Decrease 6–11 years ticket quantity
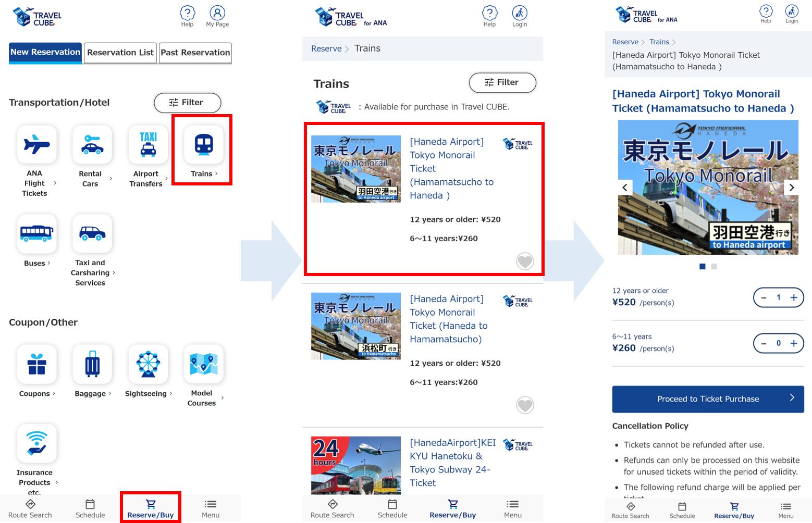The image size is (812, 523). (x=764, y=343)
